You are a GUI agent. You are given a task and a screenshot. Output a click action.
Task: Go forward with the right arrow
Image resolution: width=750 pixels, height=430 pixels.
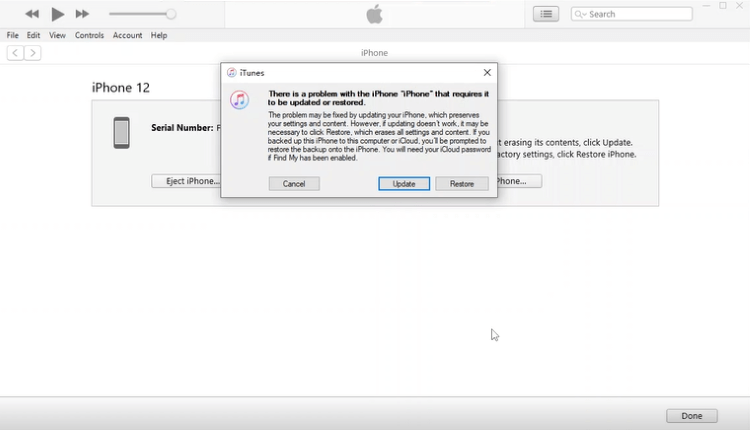tap(33, 53)
